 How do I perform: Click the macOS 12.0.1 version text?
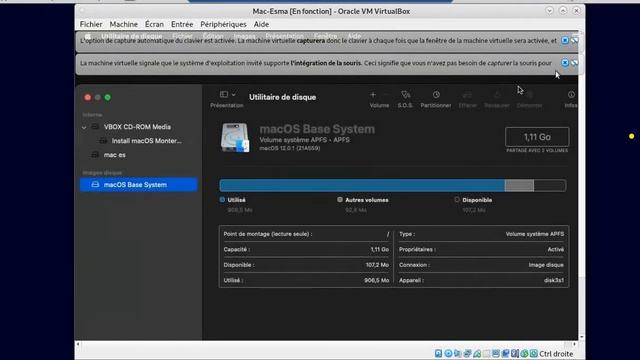[290, 148]
